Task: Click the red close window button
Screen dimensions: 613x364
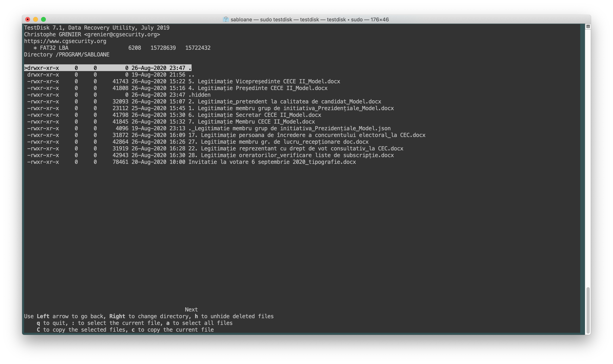Action: tap(28, 19)
